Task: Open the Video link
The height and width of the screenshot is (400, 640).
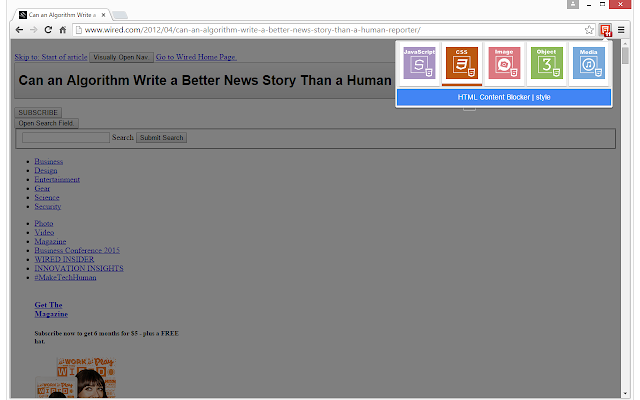Action: click(44, 232)
